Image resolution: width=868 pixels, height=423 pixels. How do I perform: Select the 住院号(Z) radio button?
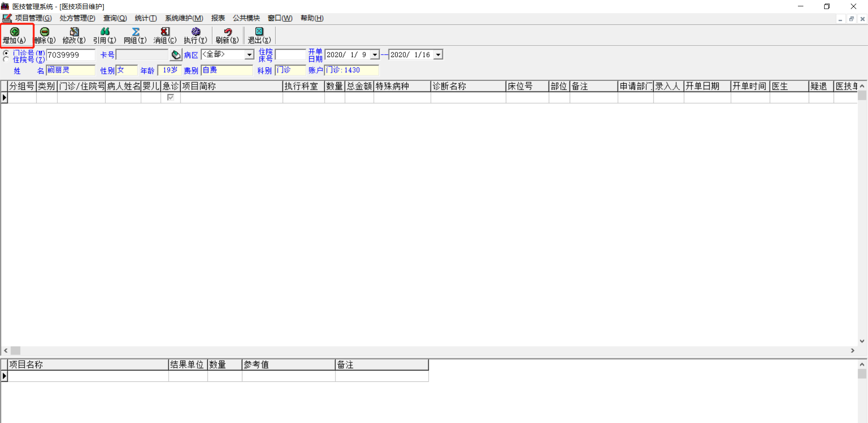click(6, 59)
